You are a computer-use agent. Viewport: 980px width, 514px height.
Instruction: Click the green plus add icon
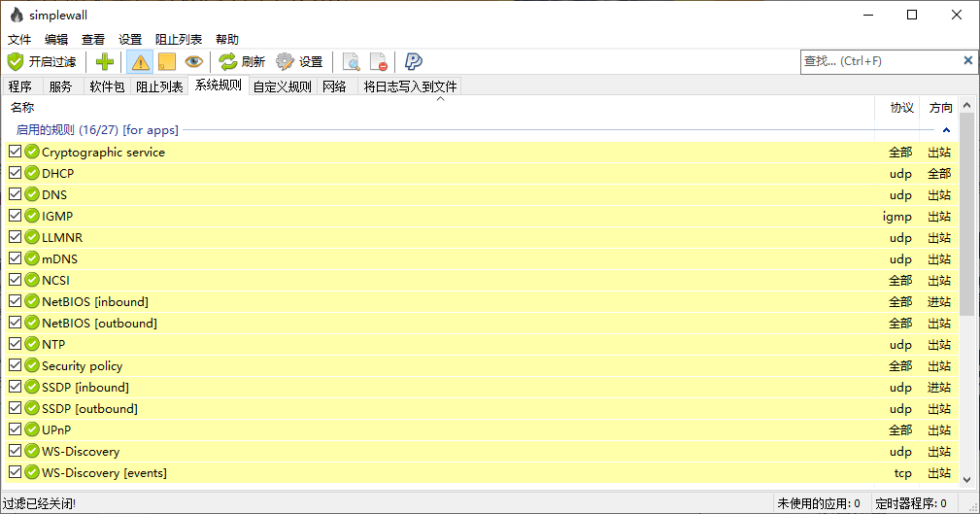coord(105,62)
